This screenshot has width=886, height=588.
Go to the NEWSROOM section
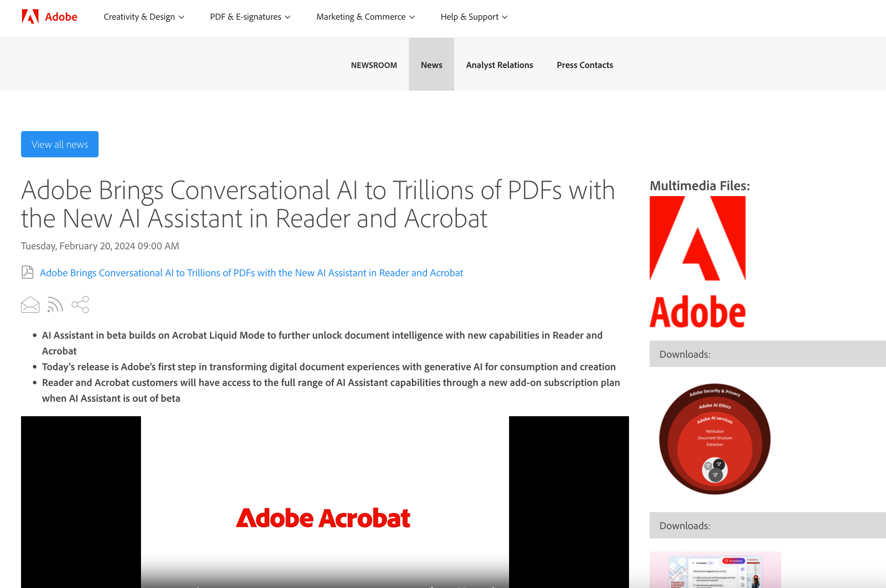374,64
